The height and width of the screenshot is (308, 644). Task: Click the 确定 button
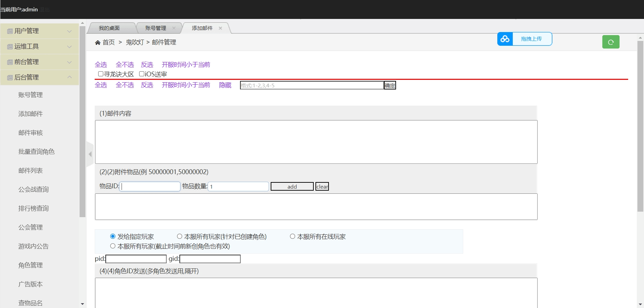tap(390, 85)
